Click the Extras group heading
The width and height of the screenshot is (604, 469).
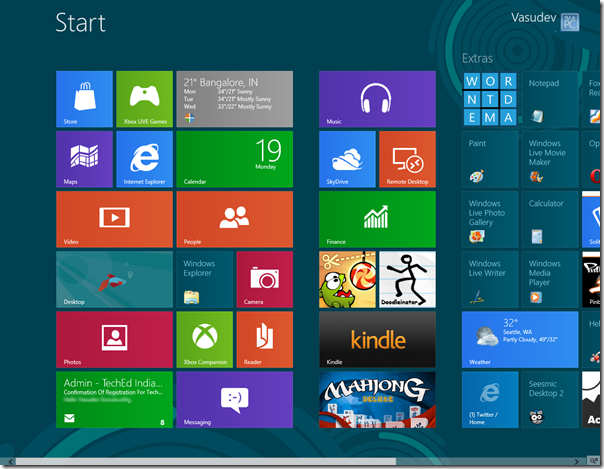pos(477,59)
